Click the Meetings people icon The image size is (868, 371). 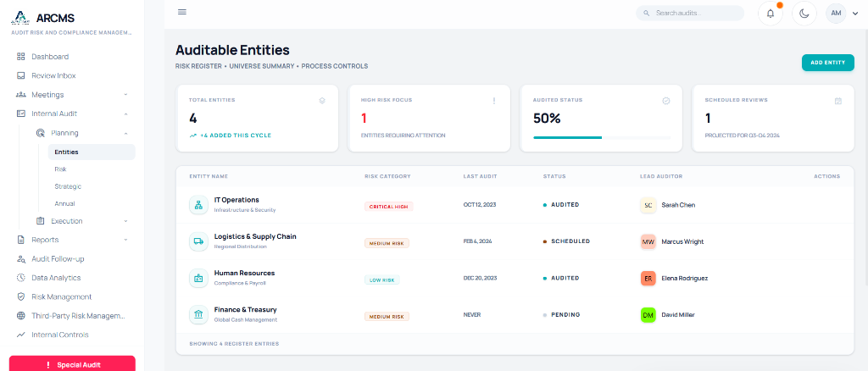[x=21, y=95]
